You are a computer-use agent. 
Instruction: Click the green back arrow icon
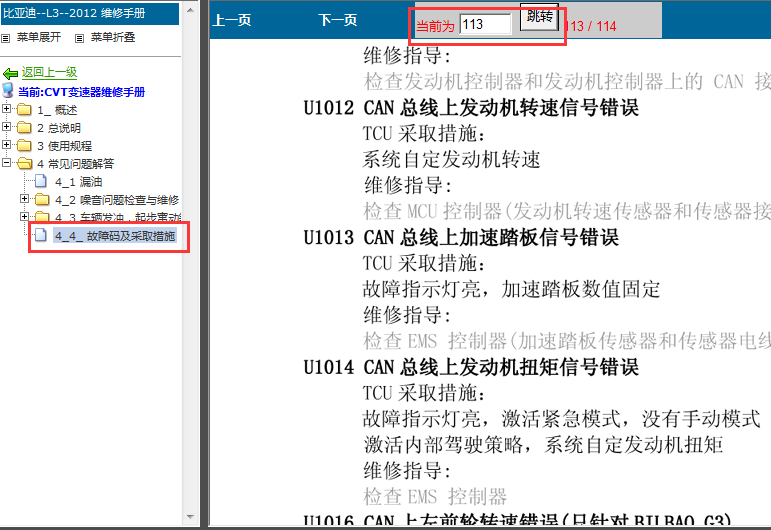pos(10,74)
